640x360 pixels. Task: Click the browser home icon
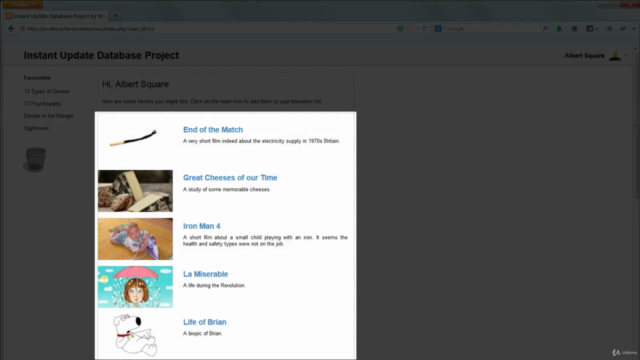tap(574, 29)
